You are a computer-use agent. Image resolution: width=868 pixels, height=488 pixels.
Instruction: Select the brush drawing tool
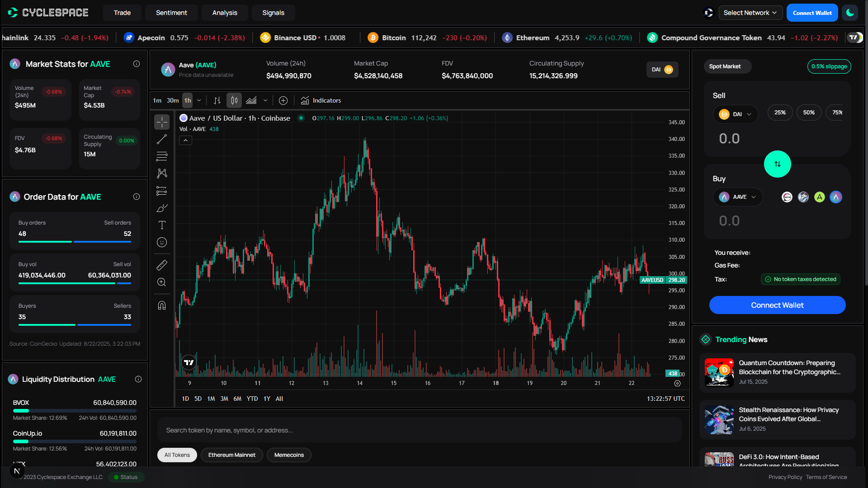coord(162,208)
